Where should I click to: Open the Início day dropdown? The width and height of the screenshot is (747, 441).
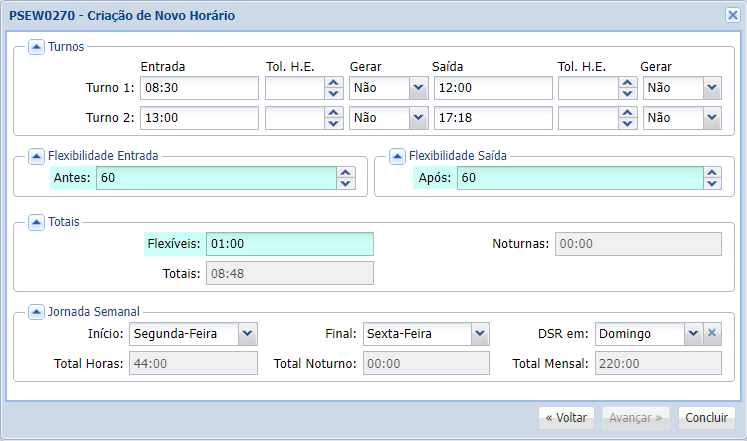point(248,333)
